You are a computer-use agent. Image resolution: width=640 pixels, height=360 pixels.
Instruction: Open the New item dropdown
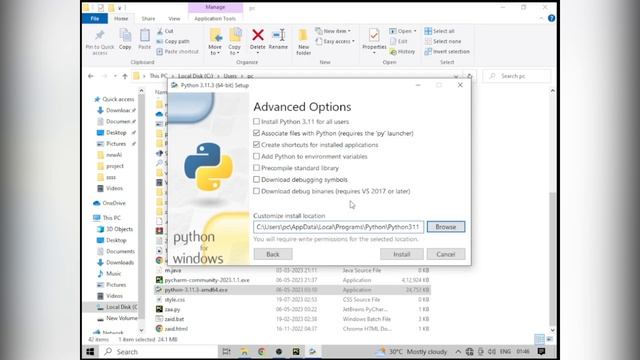[x=333, y=31]
